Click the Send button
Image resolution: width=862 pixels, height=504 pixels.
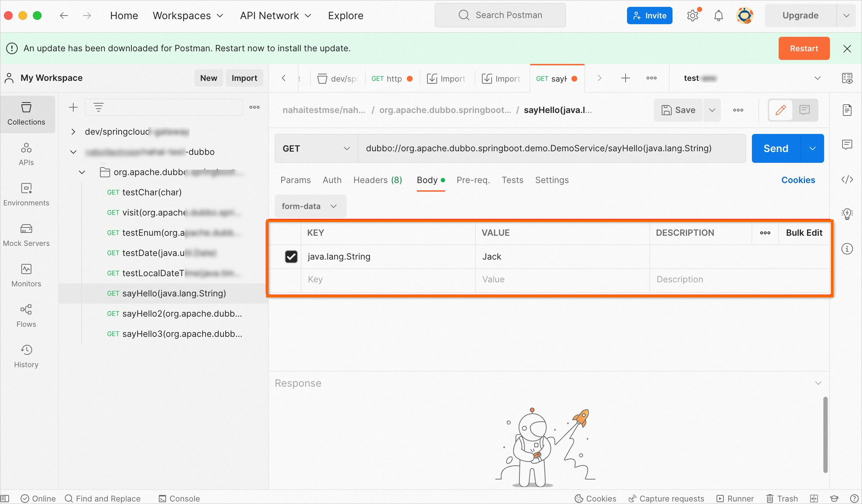tap(776, 148)
